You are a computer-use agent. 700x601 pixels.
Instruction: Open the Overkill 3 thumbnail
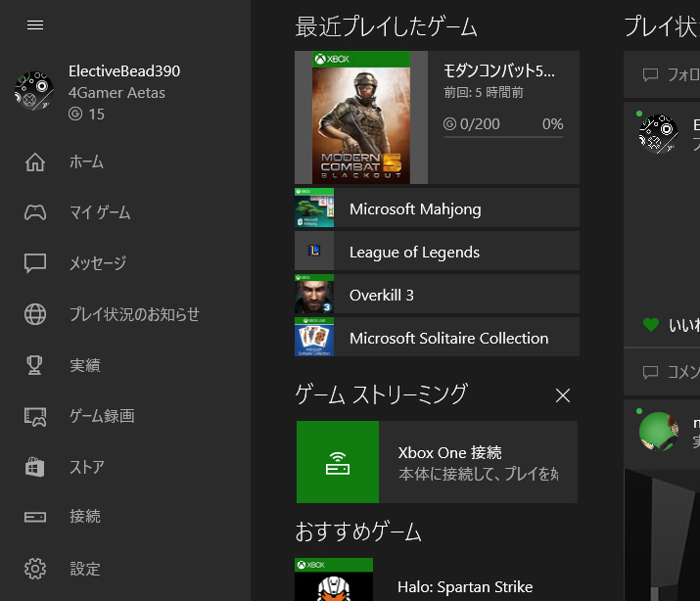(x=314, y=294)
